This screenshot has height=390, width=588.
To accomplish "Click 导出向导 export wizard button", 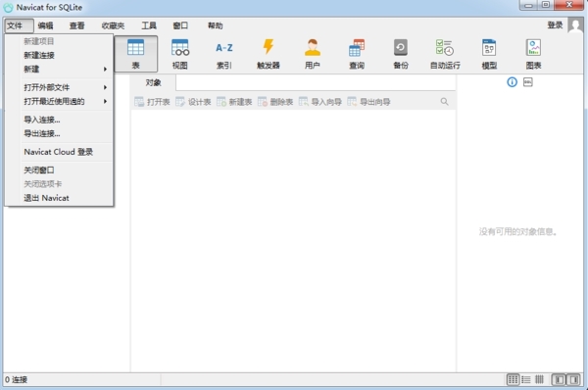I will [x=368, y=102].
